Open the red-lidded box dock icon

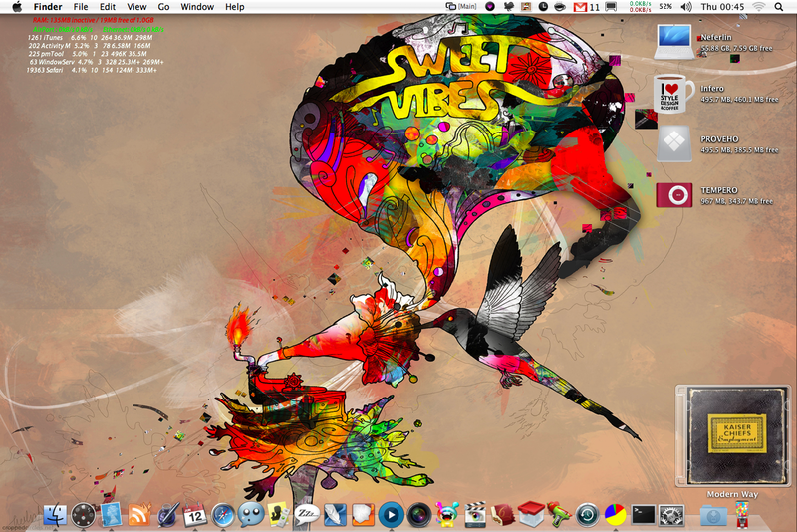tap(531, 514)
